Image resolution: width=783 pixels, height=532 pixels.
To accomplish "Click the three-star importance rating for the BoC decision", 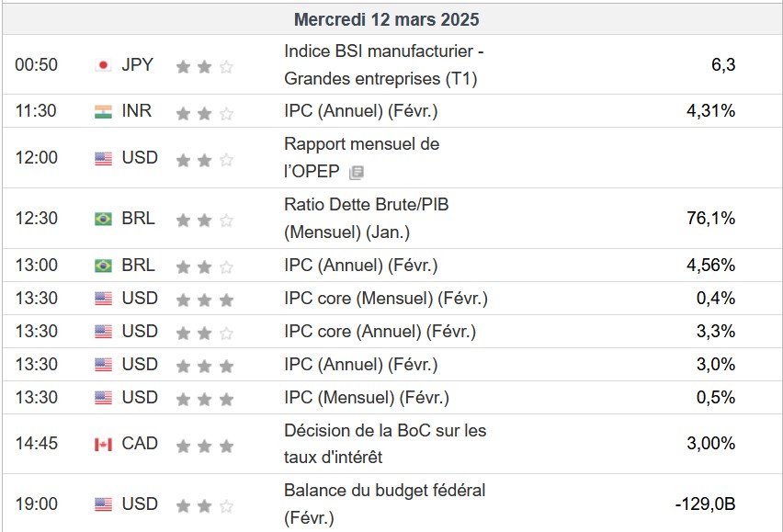I will coord(204,446).
